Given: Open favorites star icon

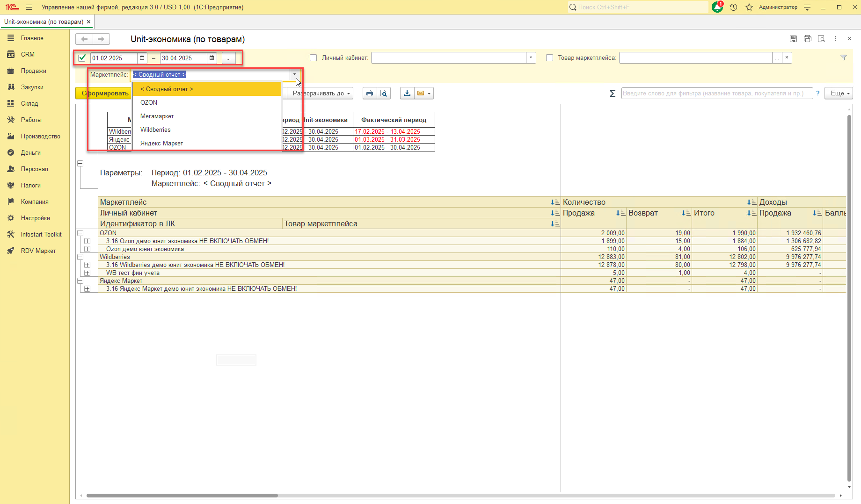Looking at the screenshot, I should point(749,7).
